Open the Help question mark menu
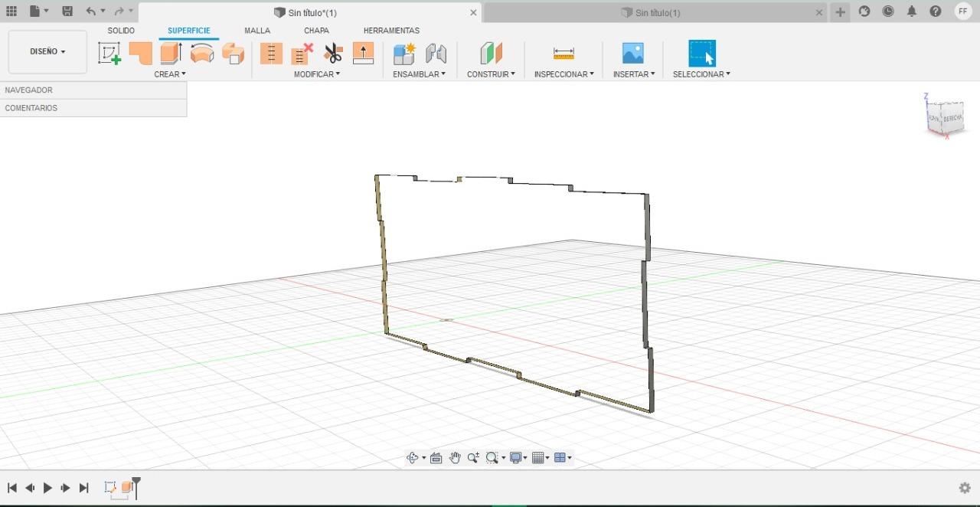This screenshot has height=507, width=980. (936, 11)
